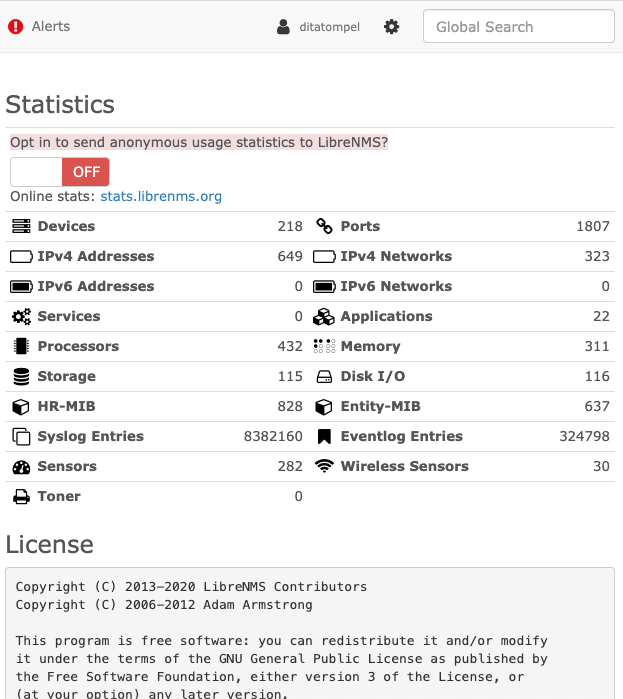Open the Alerts menu
The height and width of the screenshot is (699, 623).
pyautogui.click(x=51, y=26)
